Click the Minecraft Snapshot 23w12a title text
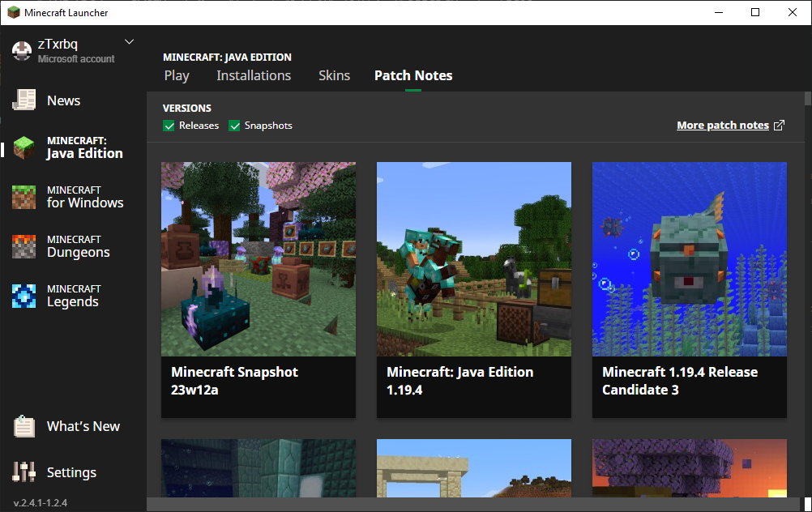 tap(234, 381)
